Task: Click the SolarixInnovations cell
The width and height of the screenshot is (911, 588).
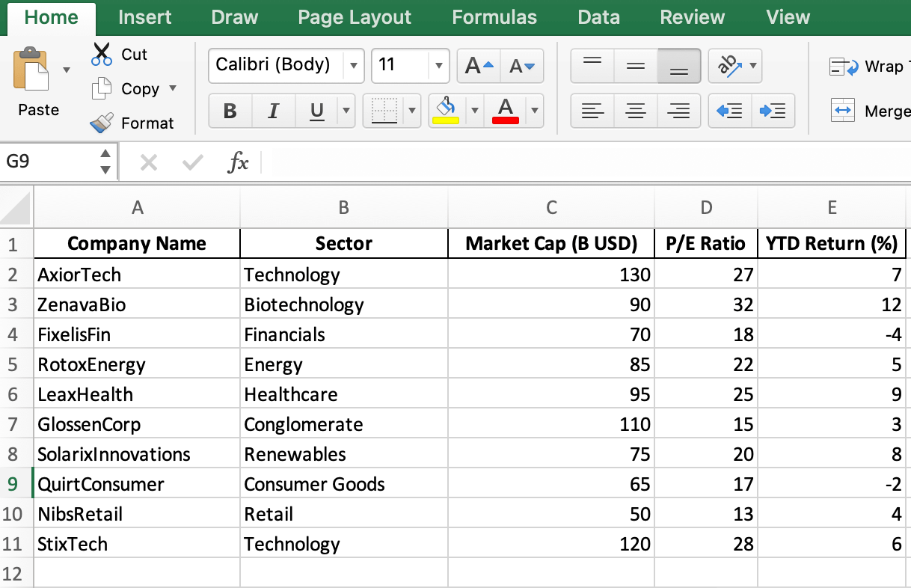Action: coord(137,454)
